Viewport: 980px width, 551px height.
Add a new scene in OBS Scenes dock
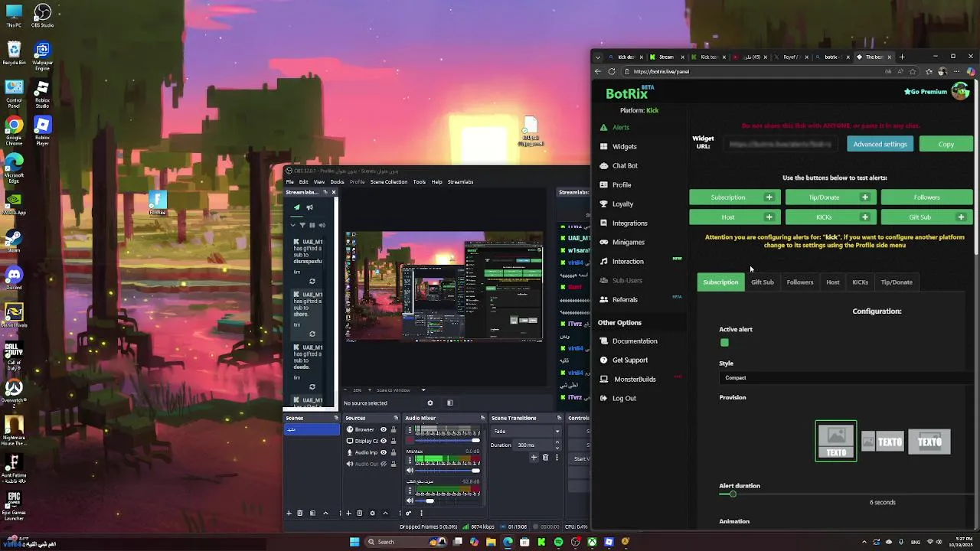[x=289, y=513]
